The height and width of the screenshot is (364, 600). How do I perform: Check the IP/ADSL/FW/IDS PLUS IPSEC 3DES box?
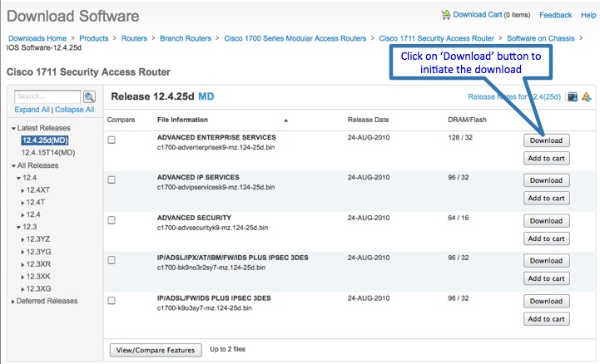pyautogui.click(x=112, y=301)
